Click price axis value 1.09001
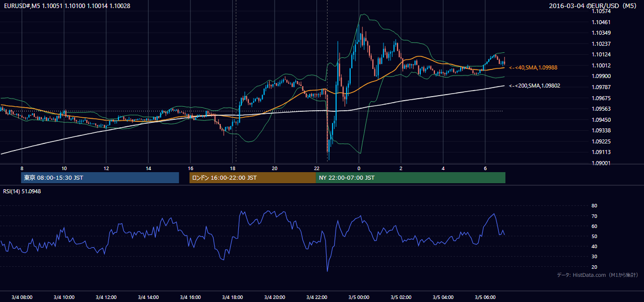 (601, 163)
